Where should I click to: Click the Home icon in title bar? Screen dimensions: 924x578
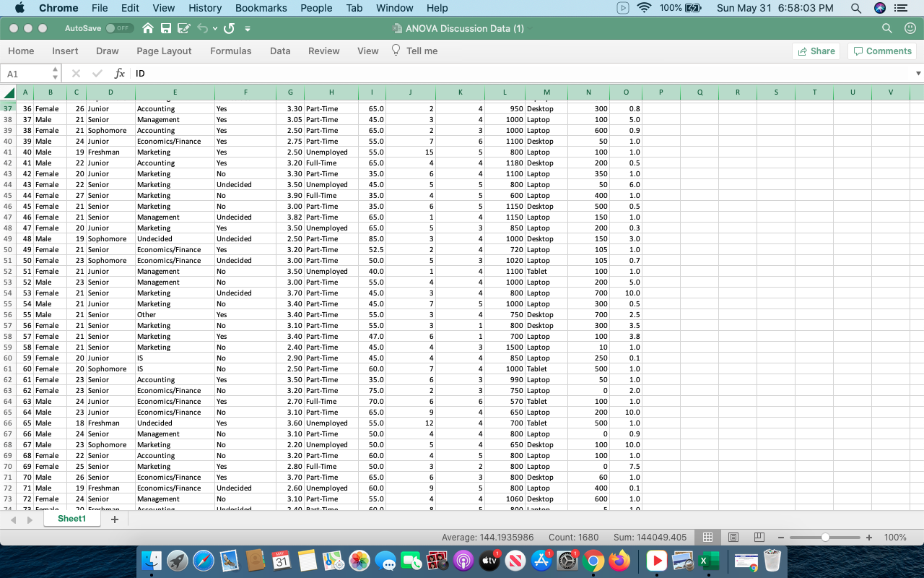click(148, 28)
